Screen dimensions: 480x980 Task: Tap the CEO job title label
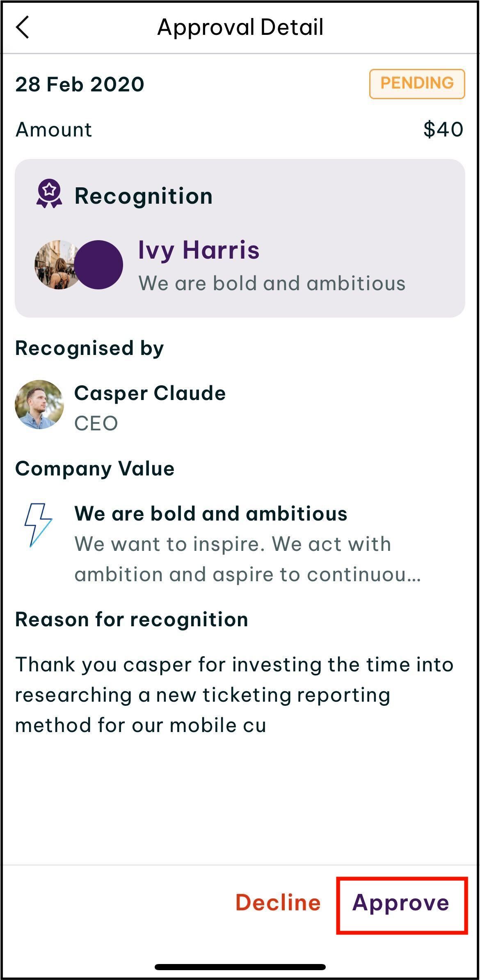(96, 423)
